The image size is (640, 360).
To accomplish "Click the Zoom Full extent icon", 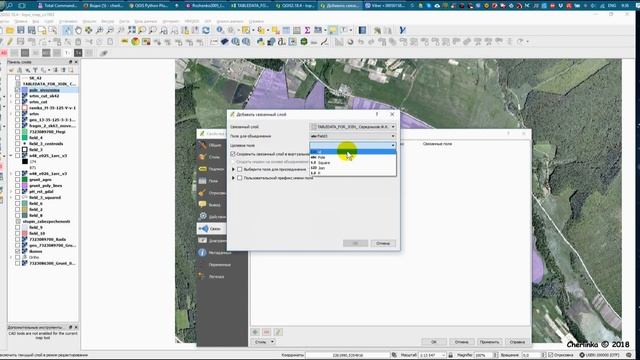I will [x=131, y=30].
